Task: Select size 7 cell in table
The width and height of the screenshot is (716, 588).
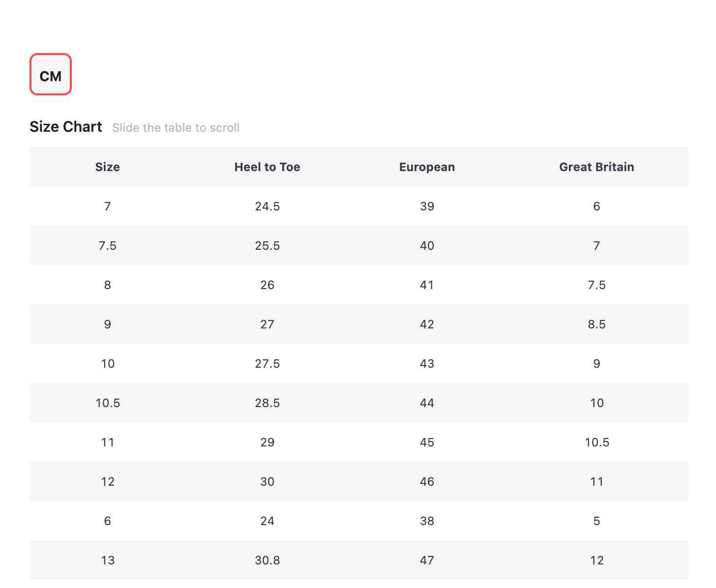Action: coord(108,206)
